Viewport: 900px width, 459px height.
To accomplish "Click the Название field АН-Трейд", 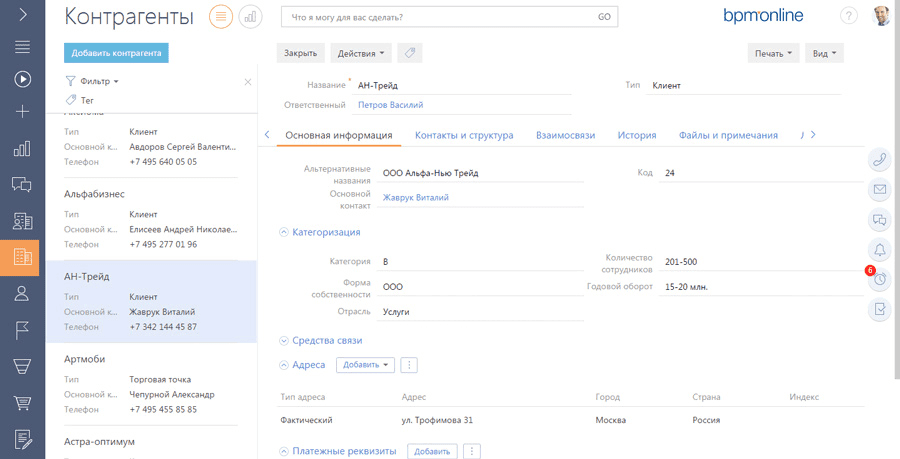I will (x=461, y=85).
